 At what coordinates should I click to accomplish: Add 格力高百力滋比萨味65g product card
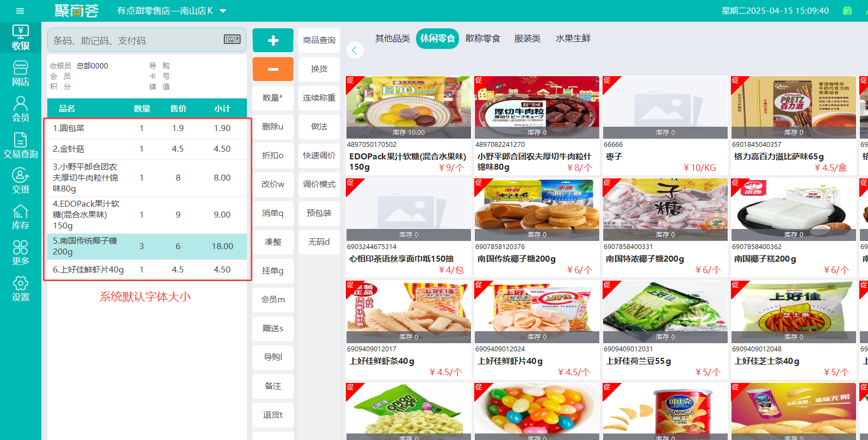(793, 125)
